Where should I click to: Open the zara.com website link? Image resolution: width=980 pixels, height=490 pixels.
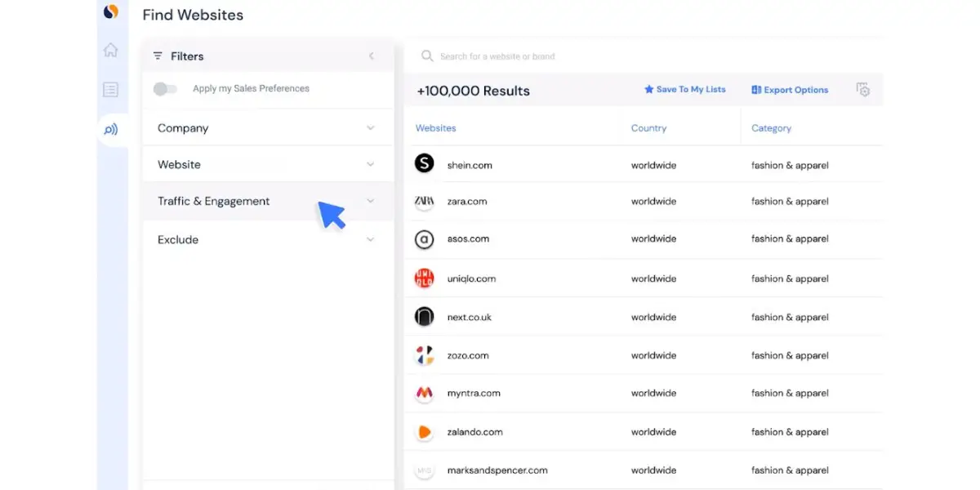point(467,202)
